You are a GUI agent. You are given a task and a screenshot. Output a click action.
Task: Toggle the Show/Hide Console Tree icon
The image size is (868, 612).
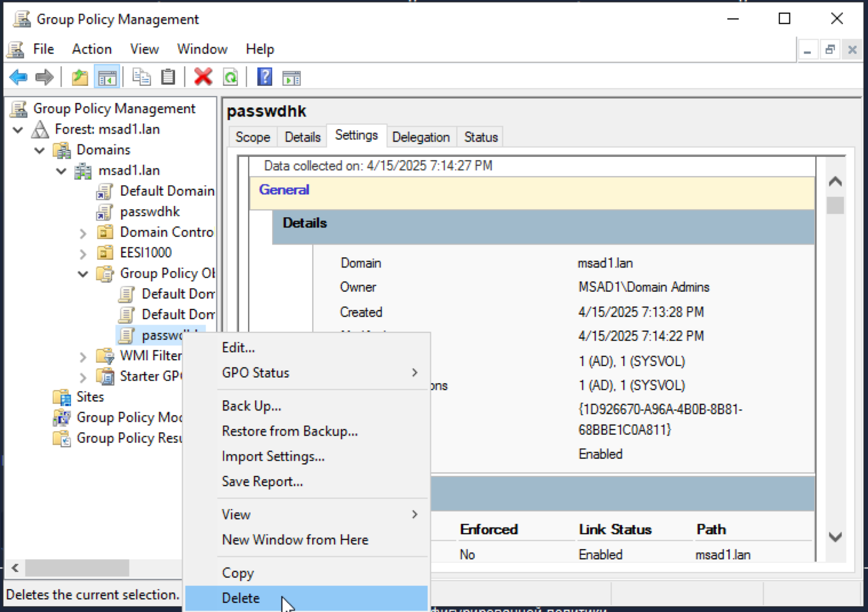[107, 77]
